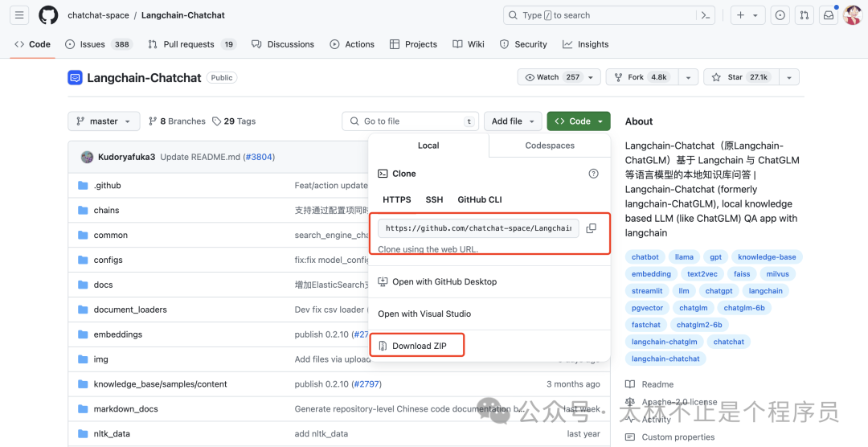The height and width of the screenshot is (447, 868).
Task: Click the langchain-chatchat topic tag
Action: click(665, 359)
